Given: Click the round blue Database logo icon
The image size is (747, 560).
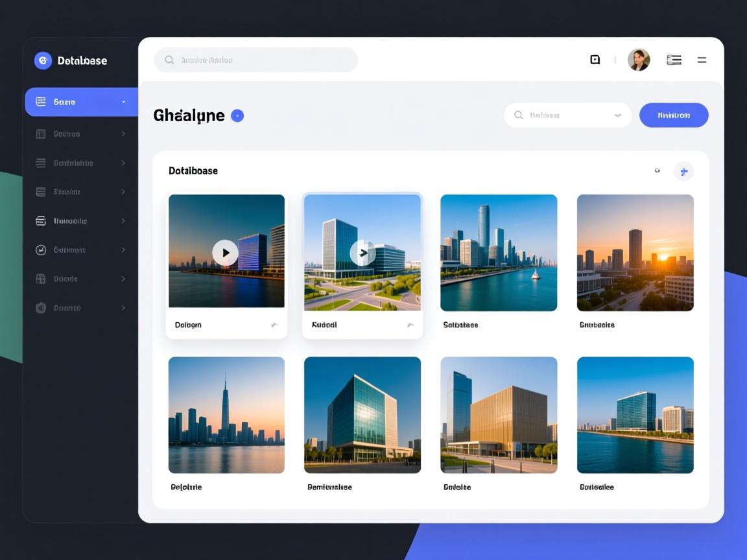Looking at the screenshot, I should [43, 60].
